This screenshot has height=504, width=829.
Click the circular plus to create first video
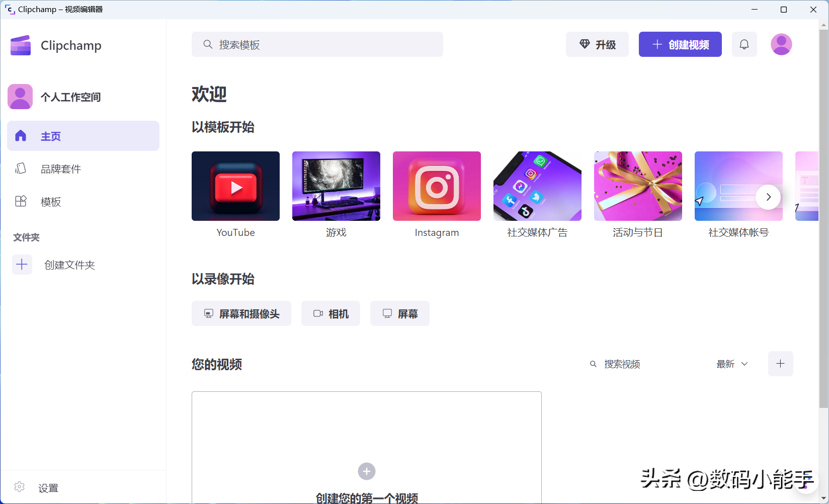point(367,471)
